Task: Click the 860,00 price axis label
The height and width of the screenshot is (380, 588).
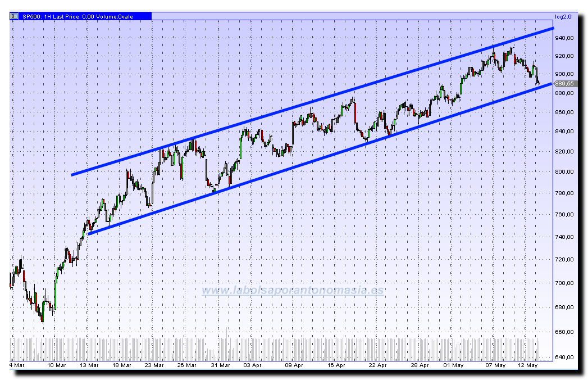Action: (x=564, y=112)
